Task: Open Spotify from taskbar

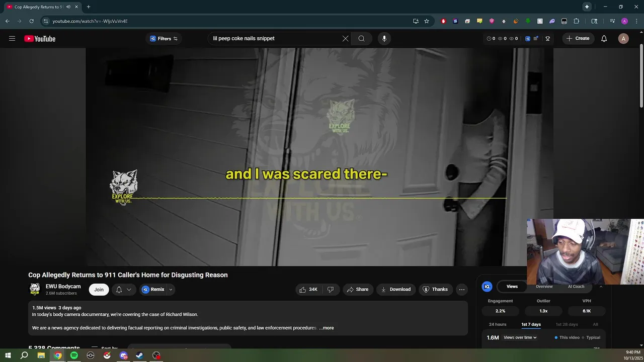Action: coord(74,355)
